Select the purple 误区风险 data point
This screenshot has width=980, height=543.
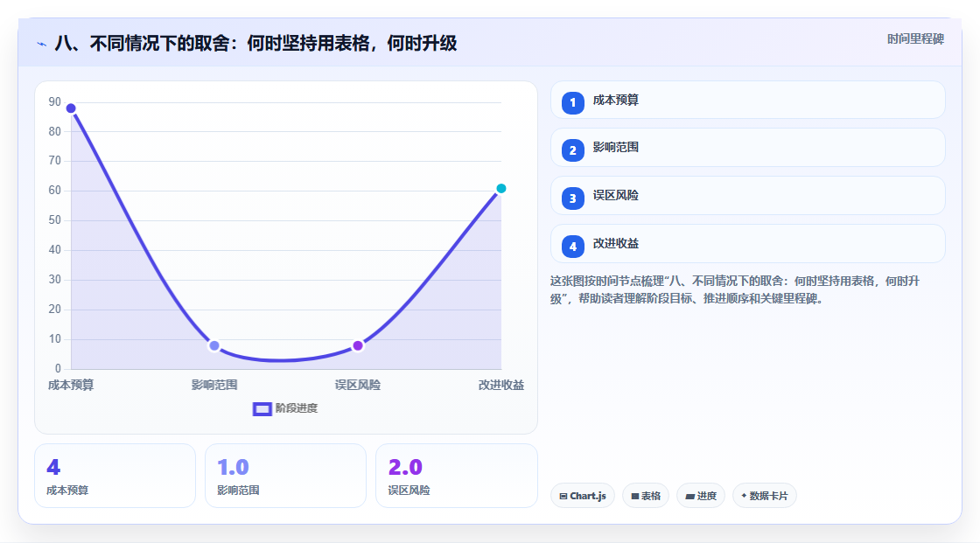[358, 345]
